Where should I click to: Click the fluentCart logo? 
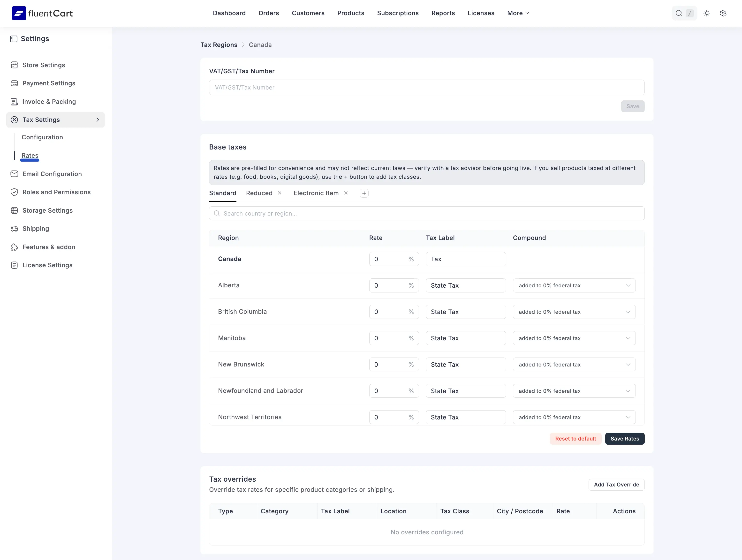tap(42, 13)
